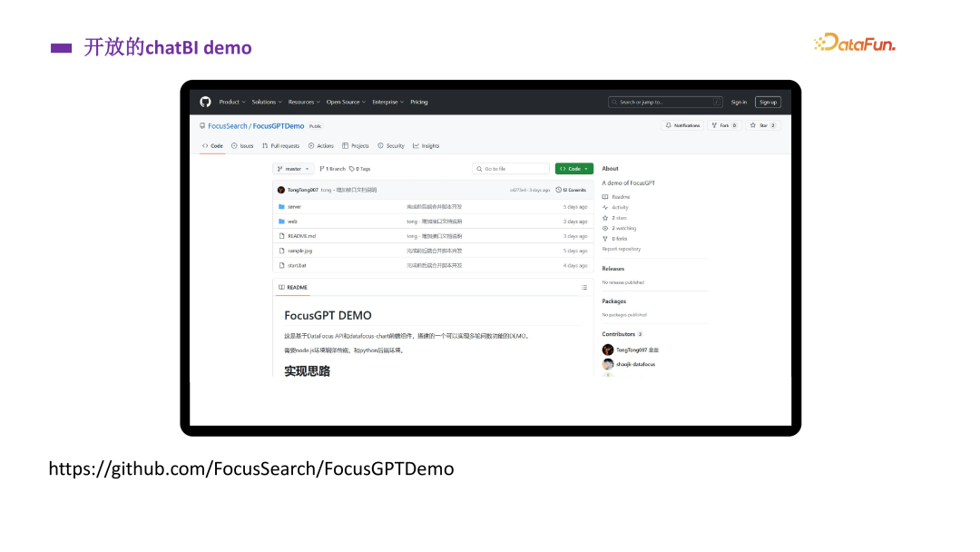Click the DataFun logo
Viewport: 980px width, 552px height.
pos(855,43)
